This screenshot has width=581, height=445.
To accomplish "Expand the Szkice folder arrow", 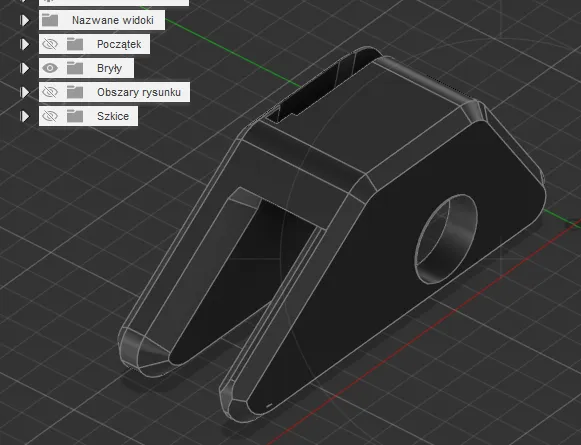I will coord(25,116).
